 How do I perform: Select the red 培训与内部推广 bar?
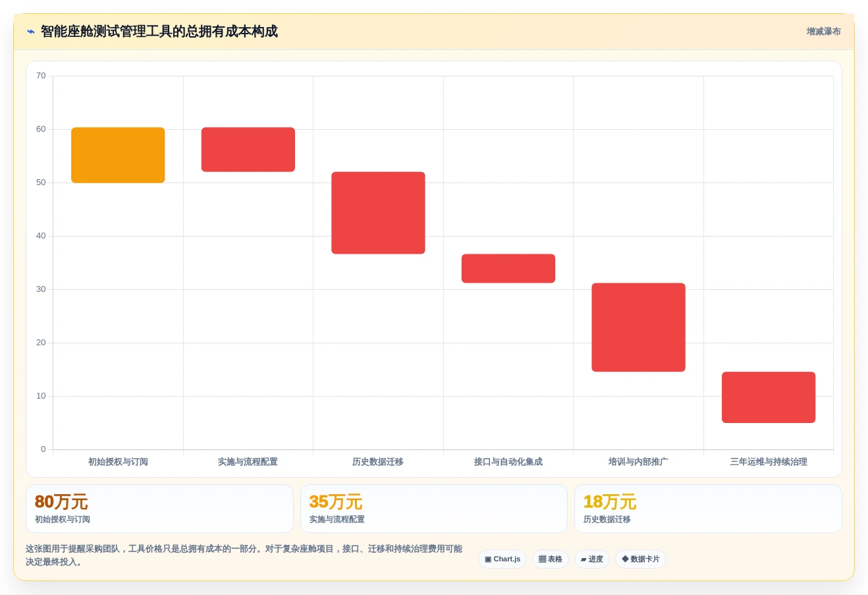tap(639, 327)
